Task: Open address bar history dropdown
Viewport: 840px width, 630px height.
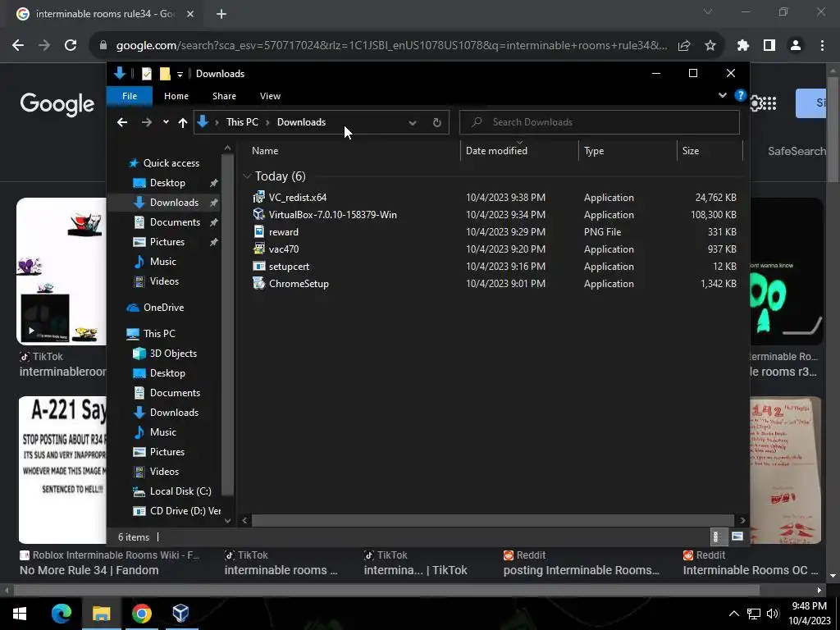Action: (412, 122)
